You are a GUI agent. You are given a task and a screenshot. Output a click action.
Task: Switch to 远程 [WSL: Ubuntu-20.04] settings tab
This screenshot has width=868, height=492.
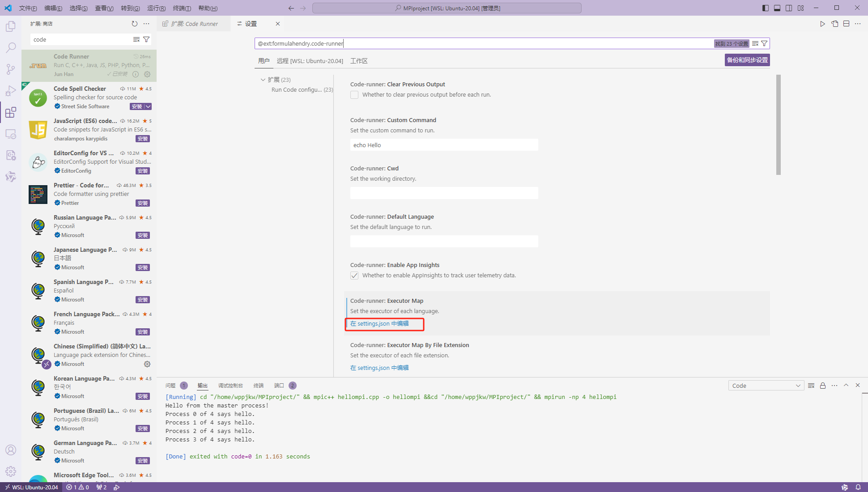pos(310,61)
